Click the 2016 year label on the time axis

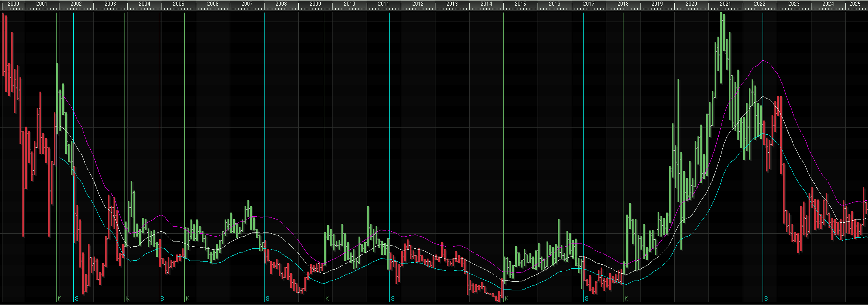tap(555, 4)
